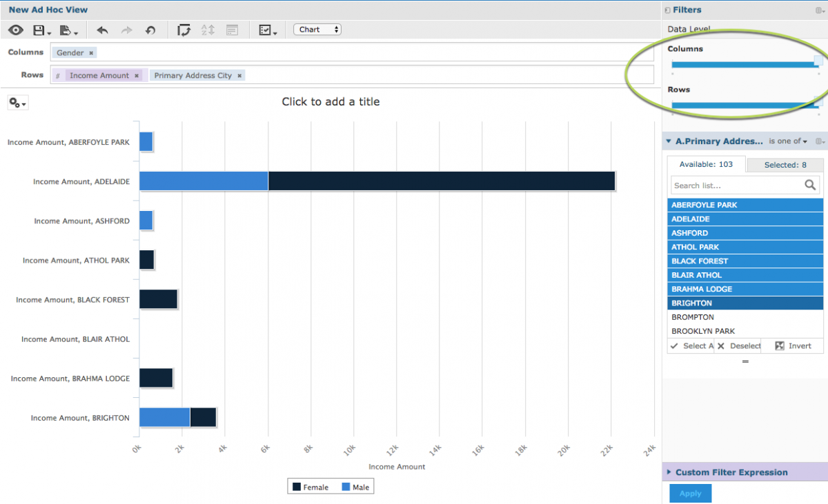Open the canvas options gear above the chart

17,102
